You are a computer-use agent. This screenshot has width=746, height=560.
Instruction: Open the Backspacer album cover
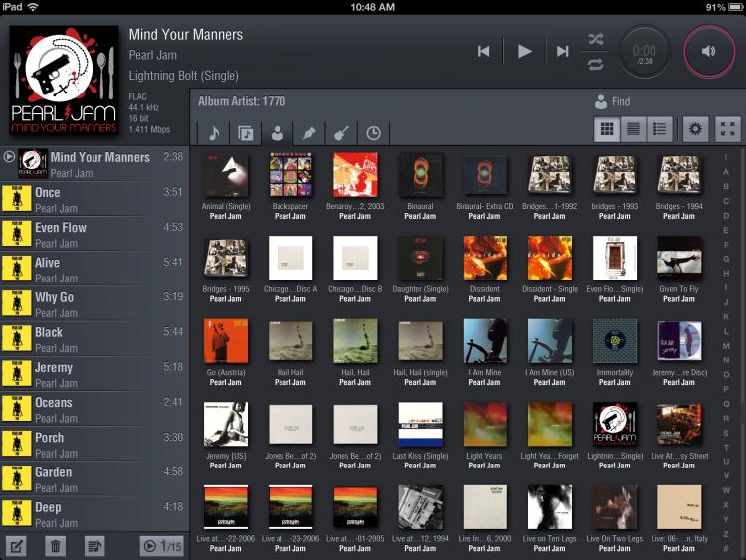(x=290, y=175)
